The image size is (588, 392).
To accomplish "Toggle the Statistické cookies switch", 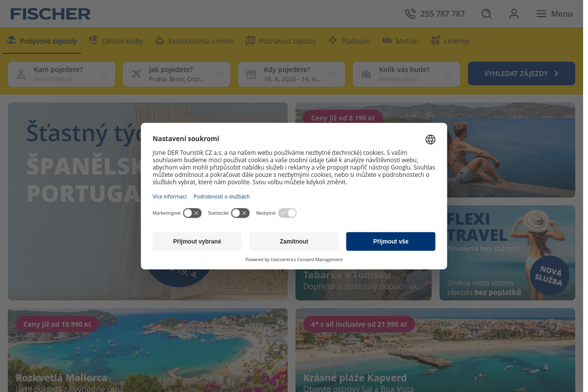I will point(240,213).
